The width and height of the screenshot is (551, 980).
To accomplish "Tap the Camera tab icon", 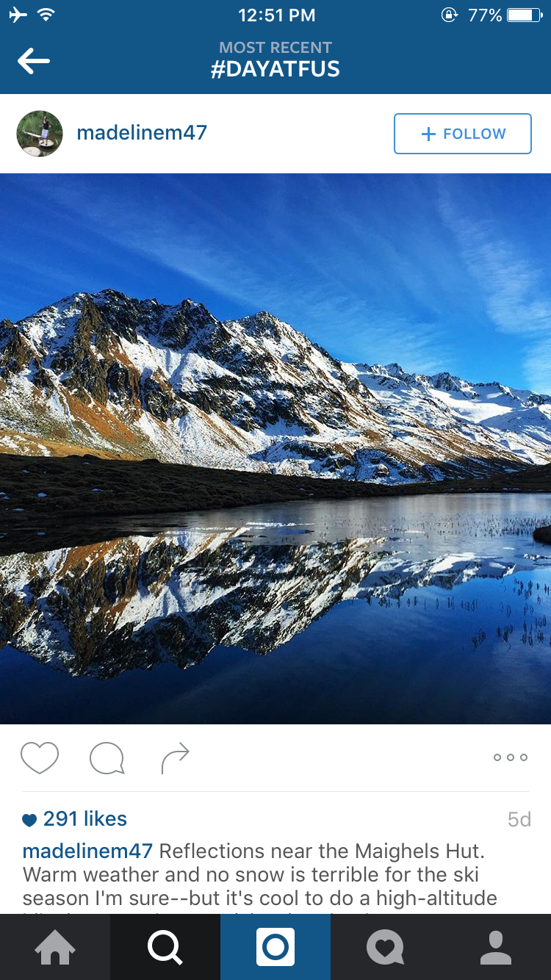I will (275, 947).
